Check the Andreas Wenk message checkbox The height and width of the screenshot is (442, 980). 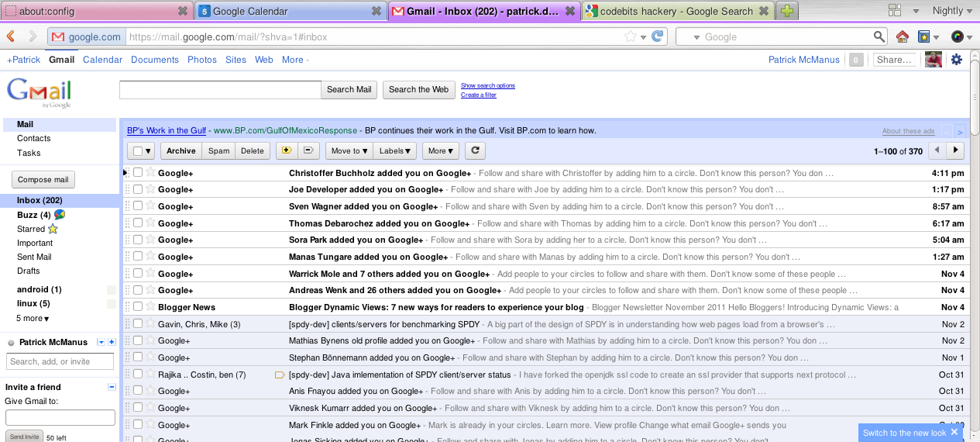click(x=138, y=289)
